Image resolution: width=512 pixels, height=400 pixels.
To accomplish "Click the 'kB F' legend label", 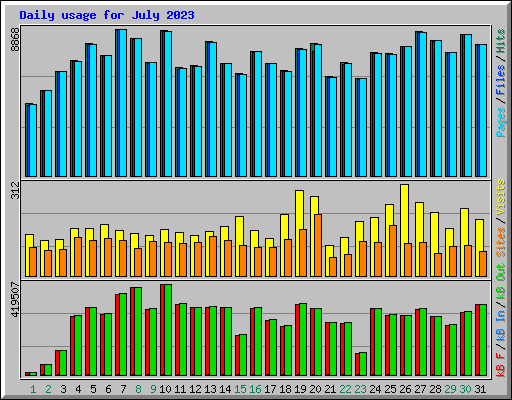I will coord(500,365).
